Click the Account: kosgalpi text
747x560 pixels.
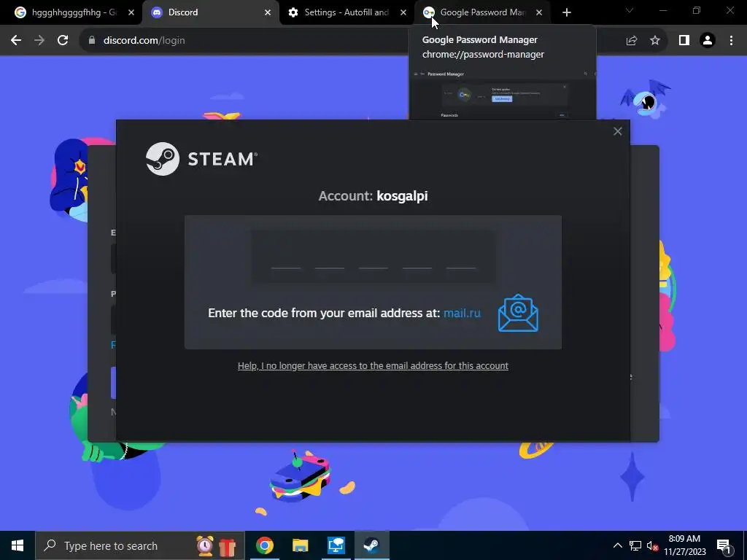click(x=373, y=195)
